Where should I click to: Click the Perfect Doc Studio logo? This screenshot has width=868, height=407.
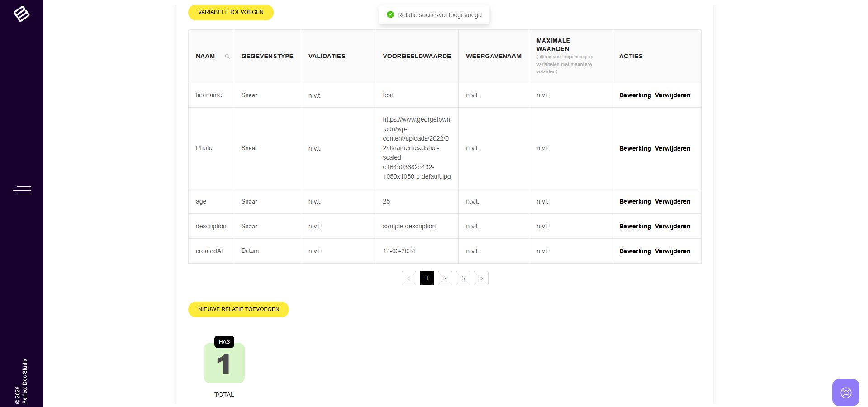(x=21, y=14)
